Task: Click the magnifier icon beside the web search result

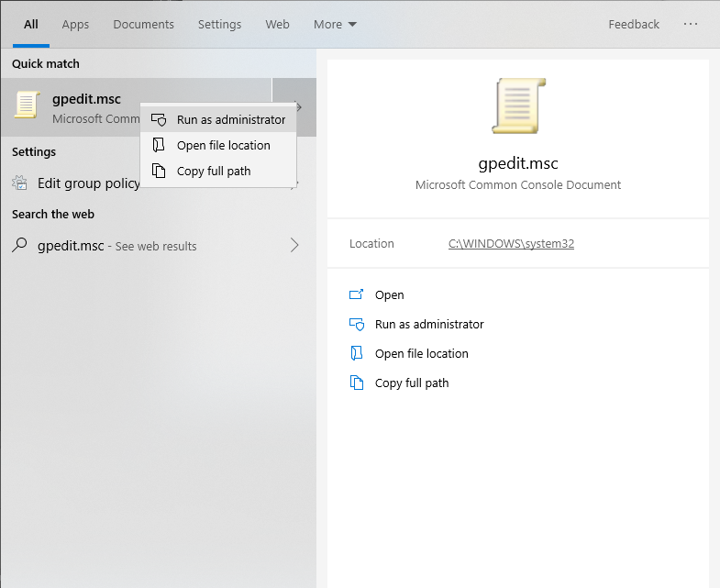Action: click(20, 246)
